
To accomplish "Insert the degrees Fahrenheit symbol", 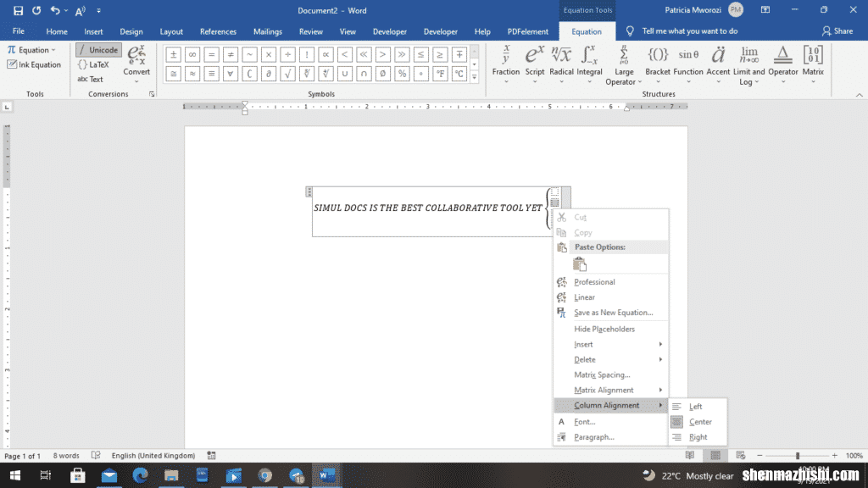I will coord(440,74).
